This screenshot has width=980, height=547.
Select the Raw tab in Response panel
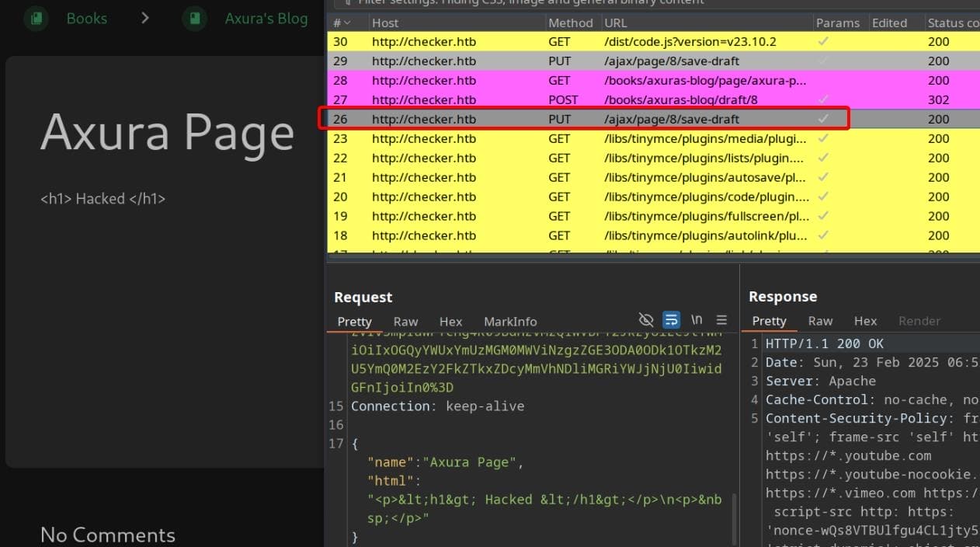coord(820,321)
